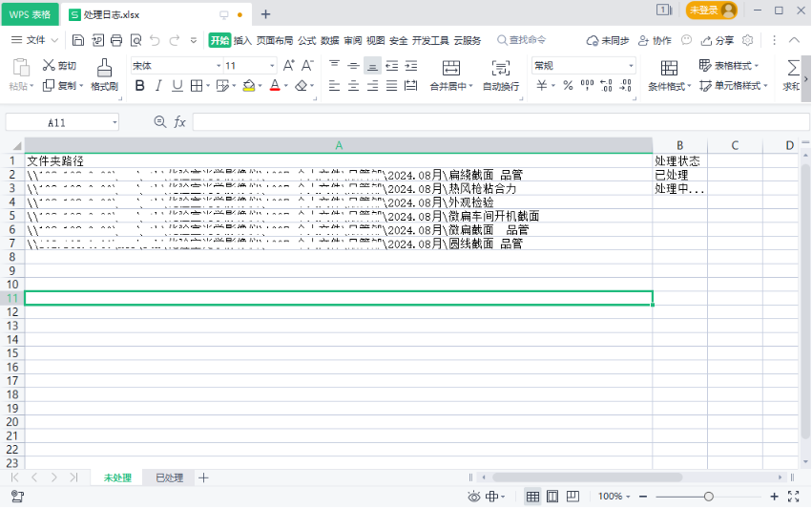Switch to 数据 ribbon tab

coord(330,40)
